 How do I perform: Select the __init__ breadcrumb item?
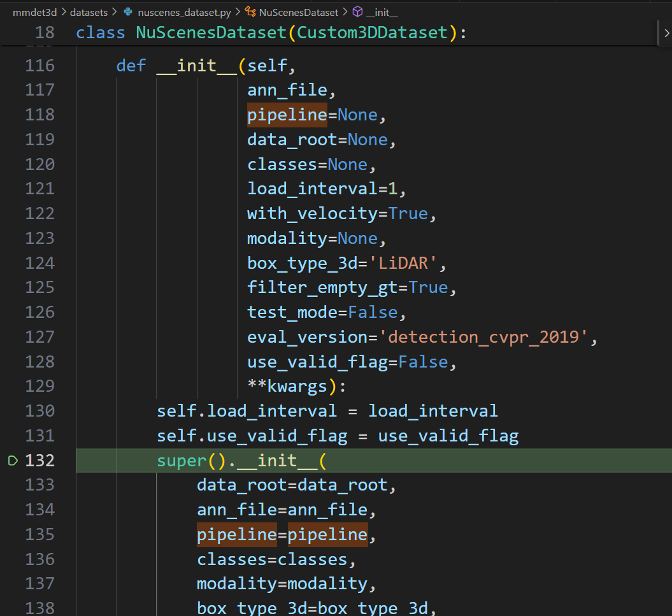click(x=383, y=12)
